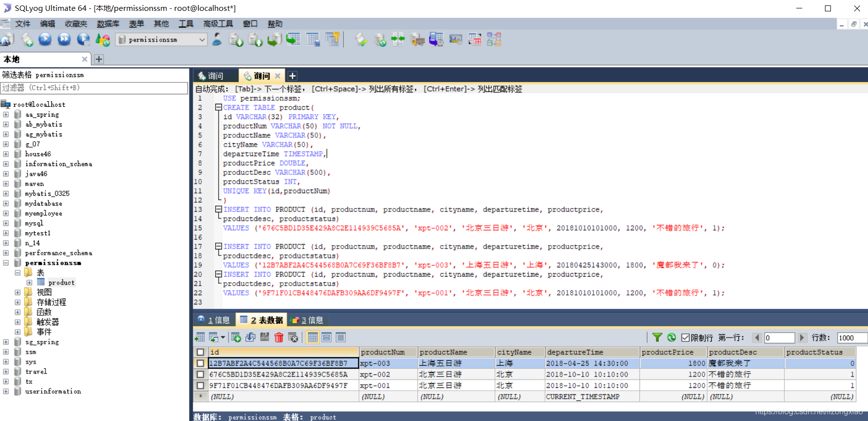The width and height of the screenshot is (868, 421).
Task: Close the 本地 connection tab
Action: [x=85, y=59]
